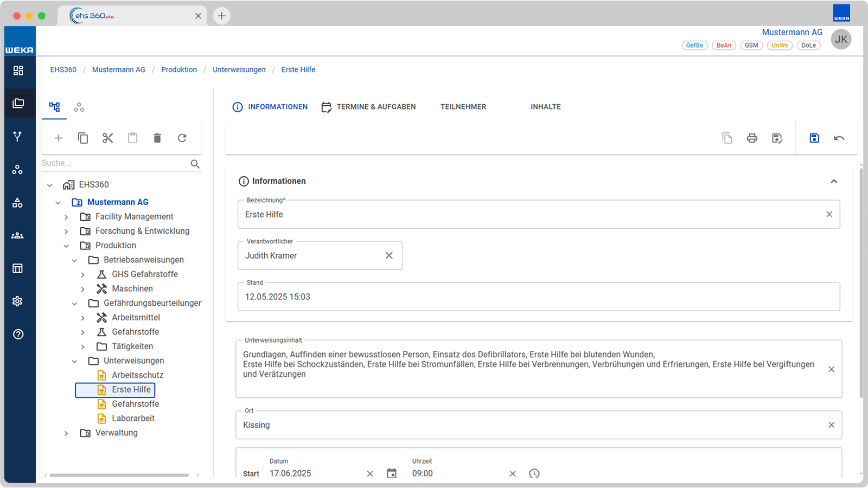Expand the Facility Management folder
Screen dimensions: 868x488
point(66,217)
